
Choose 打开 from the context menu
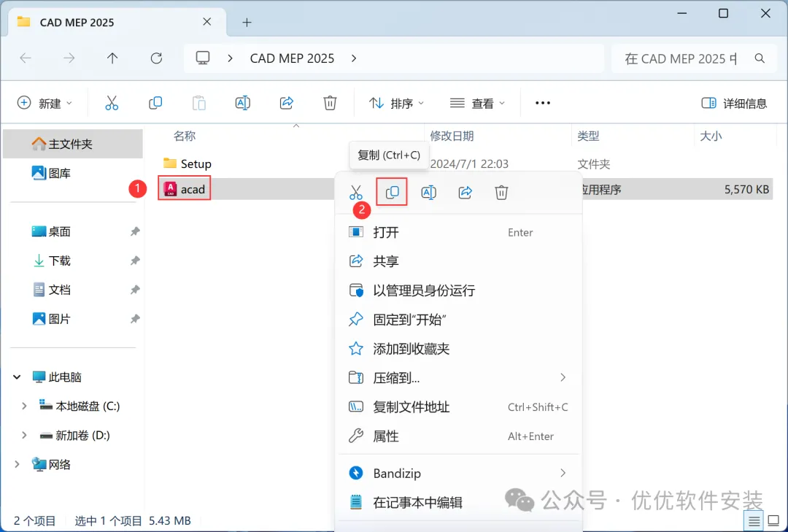[458, 232]
